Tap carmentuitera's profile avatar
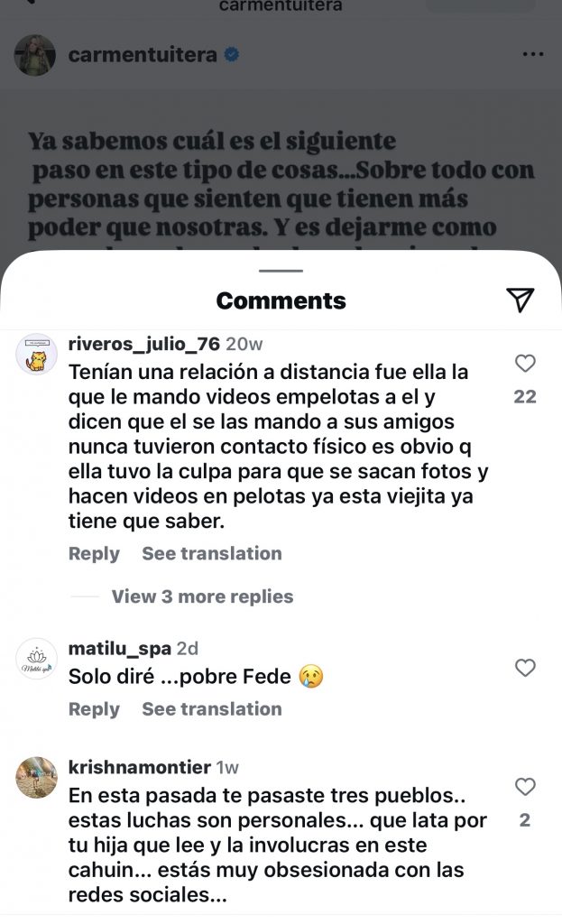This screenshot has height=924, width=562. 35,56
